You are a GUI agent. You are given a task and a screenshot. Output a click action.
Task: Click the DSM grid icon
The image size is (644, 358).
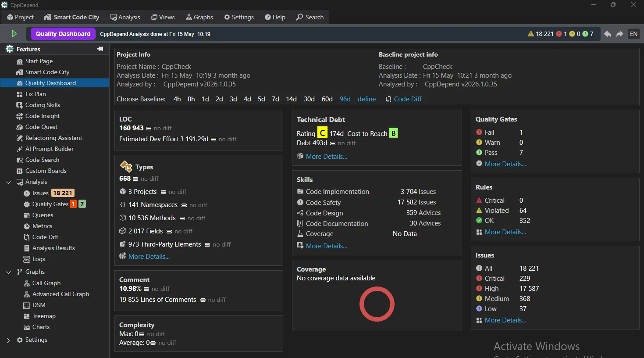click(27, 305)
